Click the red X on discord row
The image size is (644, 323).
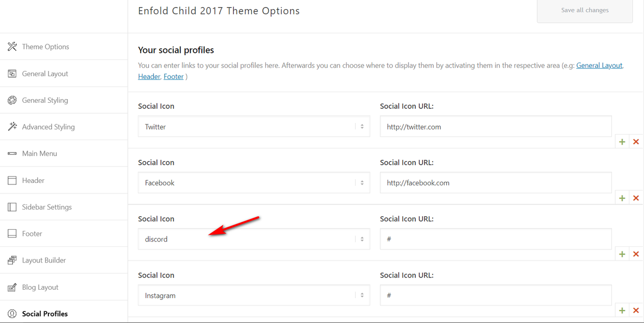[x=636, y=254]
